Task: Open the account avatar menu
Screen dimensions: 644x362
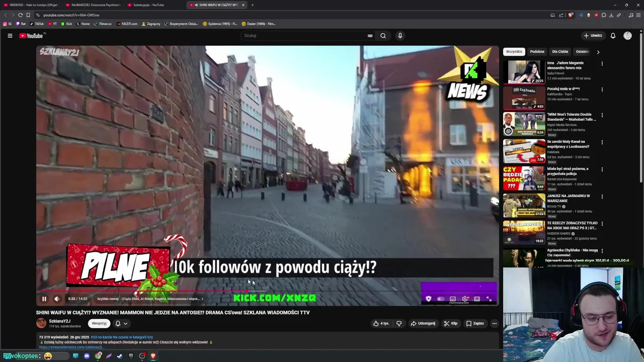Action: [627, 36]
